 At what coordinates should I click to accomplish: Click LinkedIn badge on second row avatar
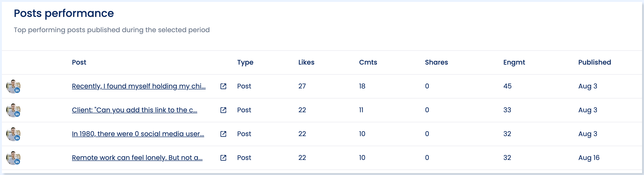coord(17,114)
